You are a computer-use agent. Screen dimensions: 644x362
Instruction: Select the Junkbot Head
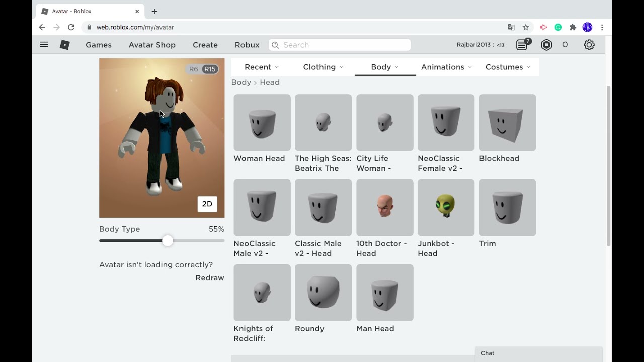coord(446,208)
